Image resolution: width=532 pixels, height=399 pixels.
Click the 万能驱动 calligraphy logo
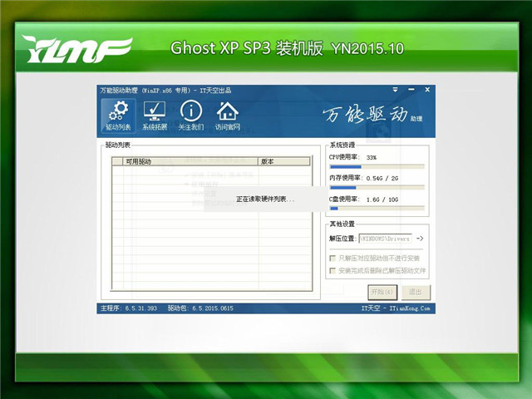pyautogui.click(x=365, y=115)
